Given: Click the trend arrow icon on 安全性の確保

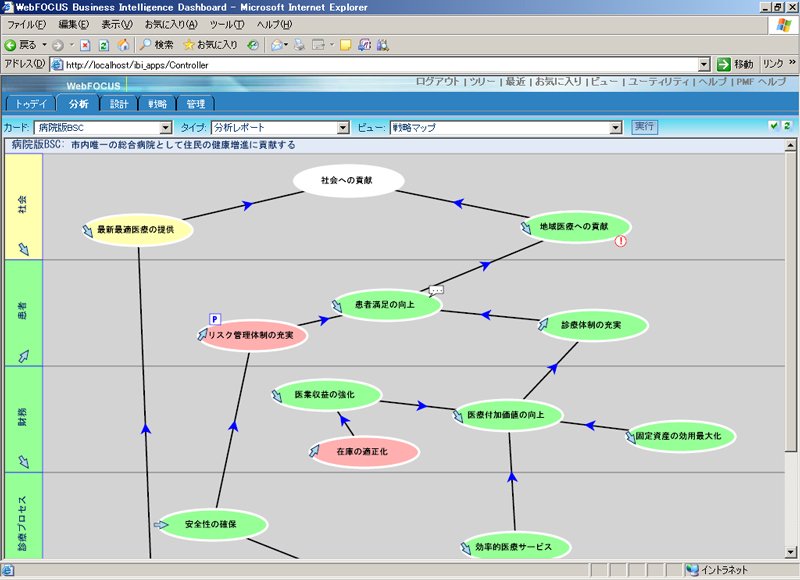Looking at the screenshot, I should 161,524.
